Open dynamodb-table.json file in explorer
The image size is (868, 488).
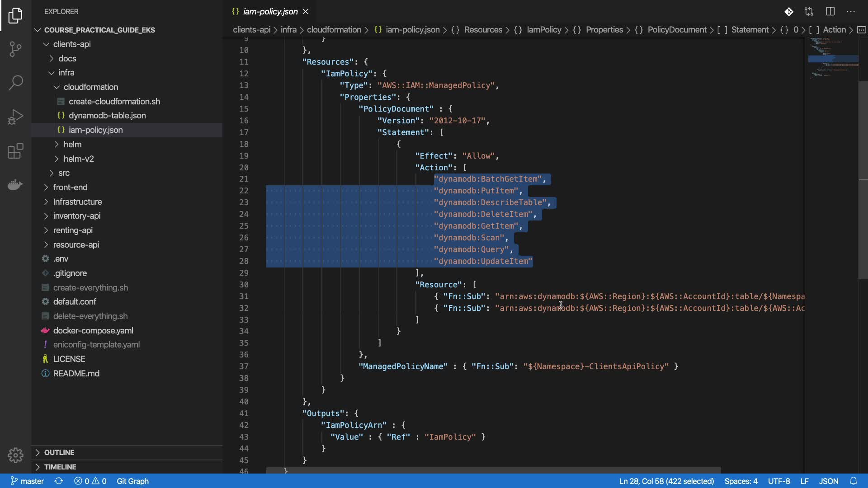107,116
